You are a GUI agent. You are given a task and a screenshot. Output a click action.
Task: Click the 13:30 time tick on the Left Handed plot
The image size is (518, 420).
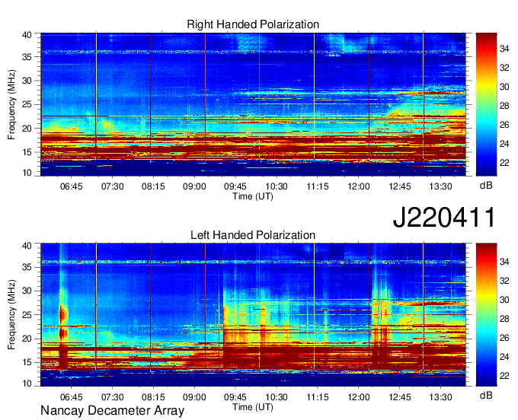(441, 397)
